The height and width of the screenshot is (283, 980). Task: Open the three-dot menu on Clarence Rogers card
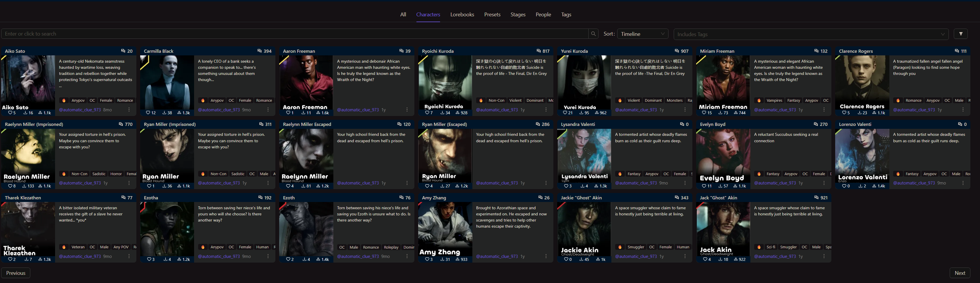click(963, 110)
